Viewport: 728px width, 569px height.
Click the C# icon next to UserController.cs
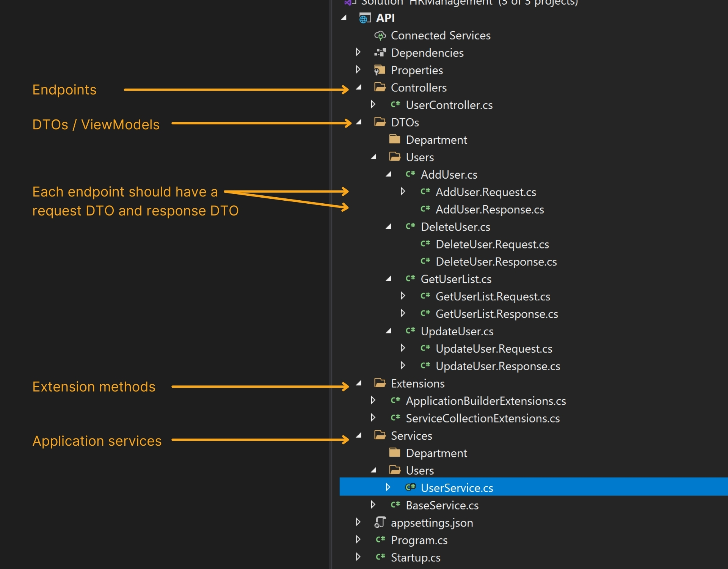click(x=396, y=105)
